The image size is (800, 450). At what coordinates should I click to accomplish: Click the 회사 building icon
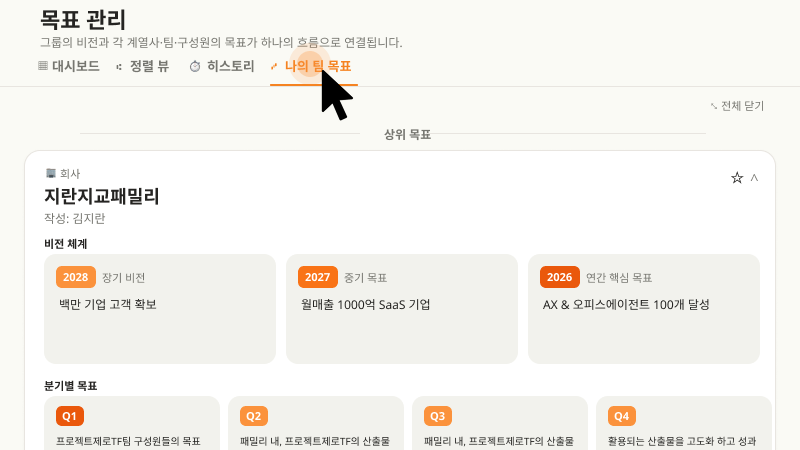tap(50, 173)
